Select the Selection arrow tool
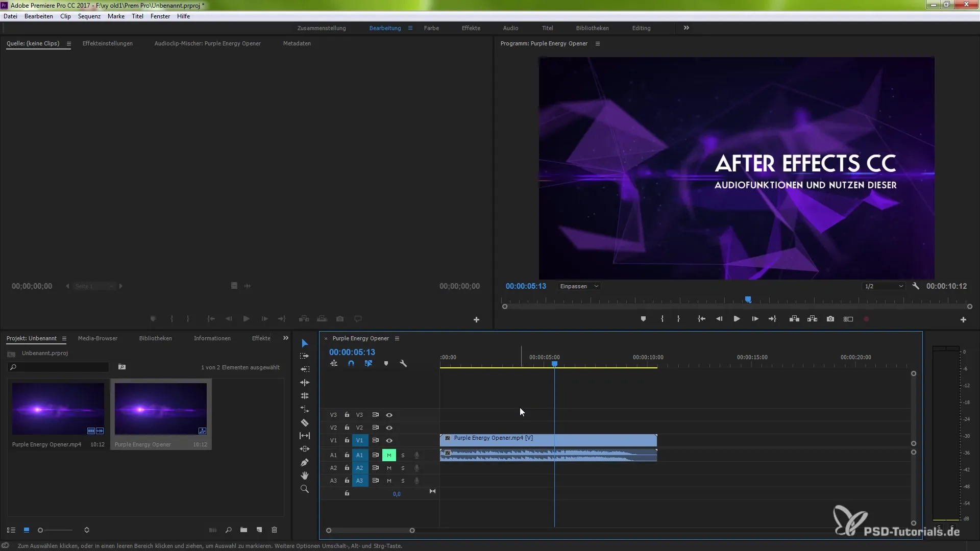980x551 pixels. pos(305,343)
